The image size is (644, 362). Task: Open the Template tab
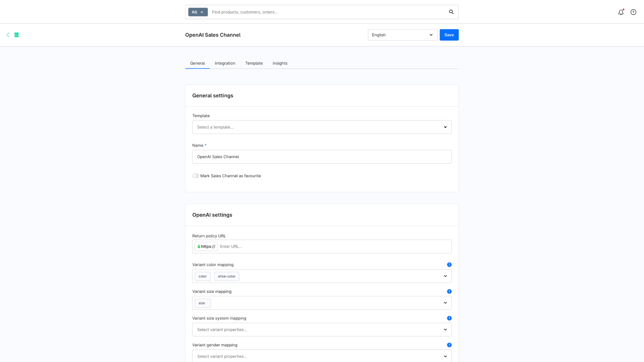[x=254, y=63]
